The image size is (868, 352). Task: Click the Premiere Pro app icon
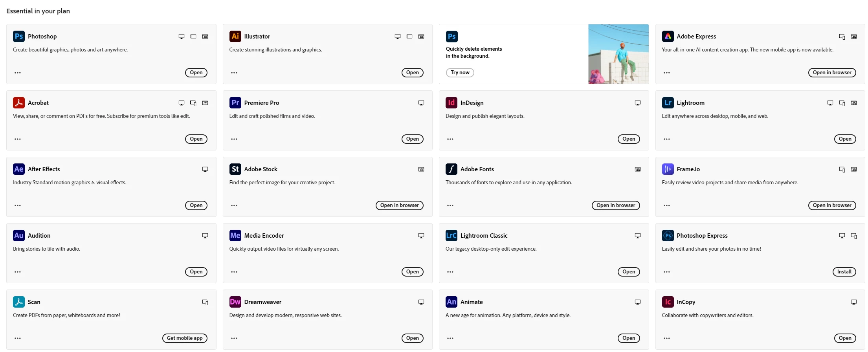(x=235, y=103)
